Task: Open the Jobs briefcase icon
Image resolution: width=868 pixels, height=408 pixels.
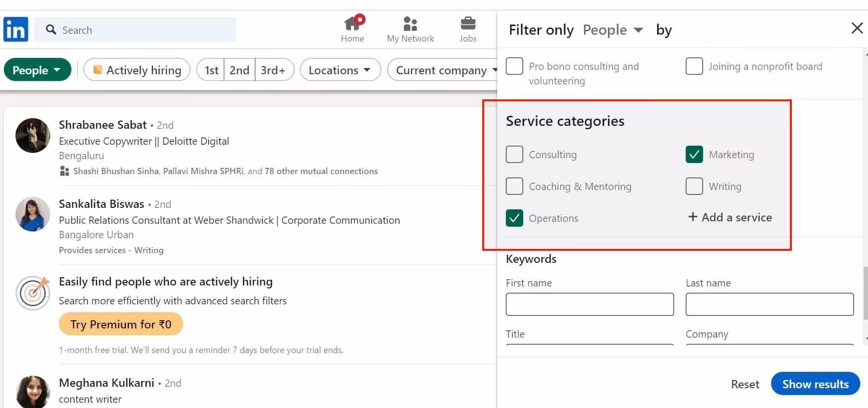Action: pos(468,23)
